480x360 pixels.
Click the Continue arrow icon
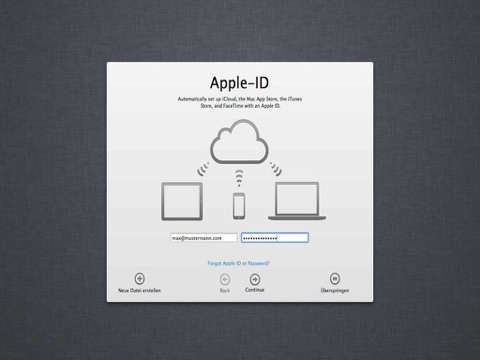tap(255, 279)
